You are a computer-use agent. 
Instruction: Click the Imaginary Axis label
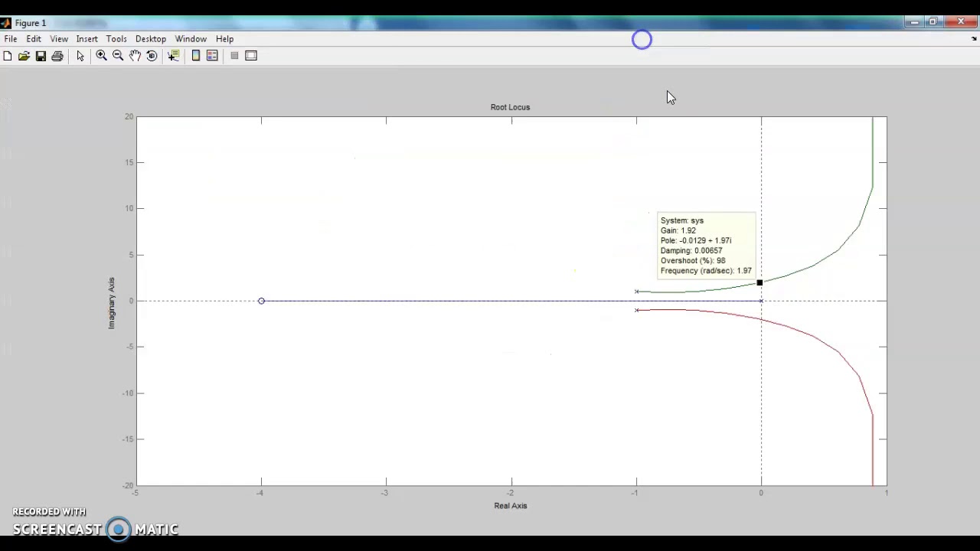pyautogui.click(x=111, y=303)
